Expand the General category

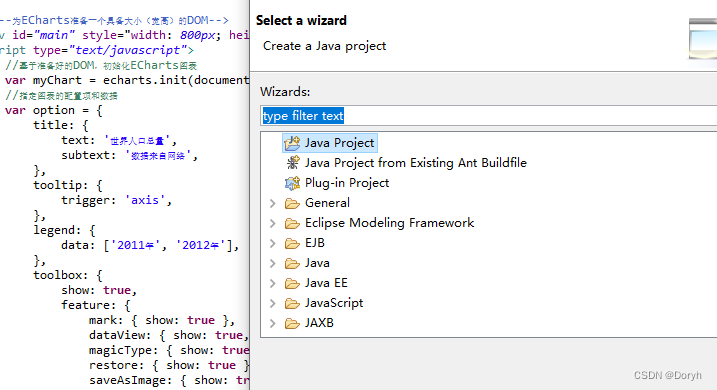[x=273, y=203]
